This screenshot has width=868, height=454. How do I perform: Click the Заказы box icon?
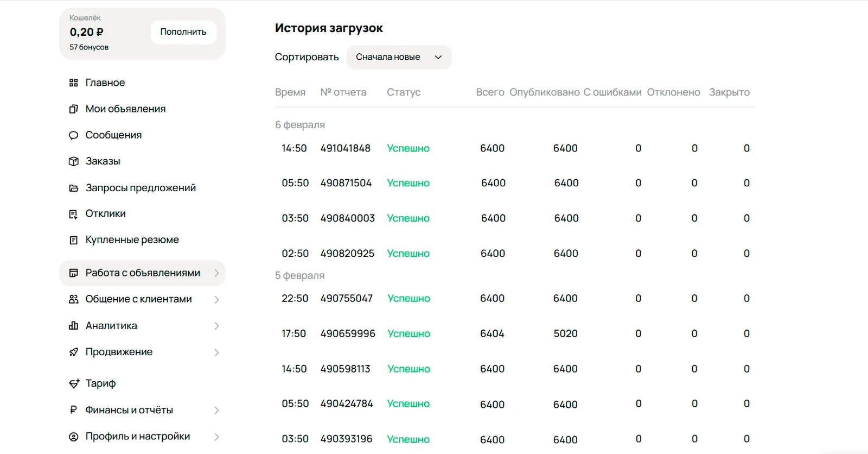tap(74, 161)
